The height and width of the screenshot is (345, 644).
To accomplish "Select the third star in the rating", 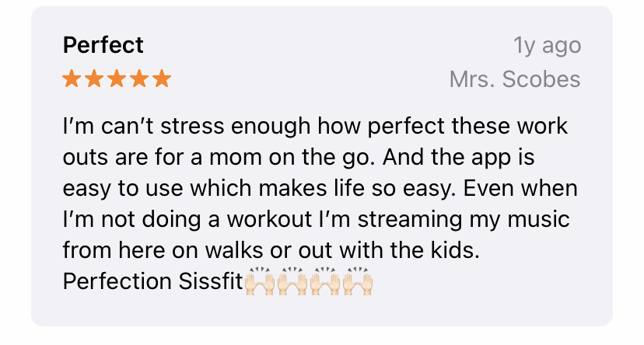I will (x=117, y=78).
